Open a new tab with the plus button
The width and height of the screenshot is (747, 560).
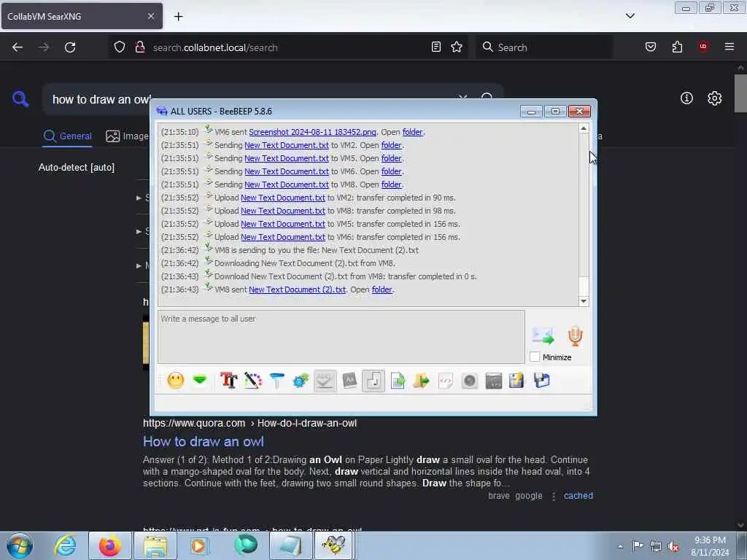pyautogui.click(x=178, y=16)
